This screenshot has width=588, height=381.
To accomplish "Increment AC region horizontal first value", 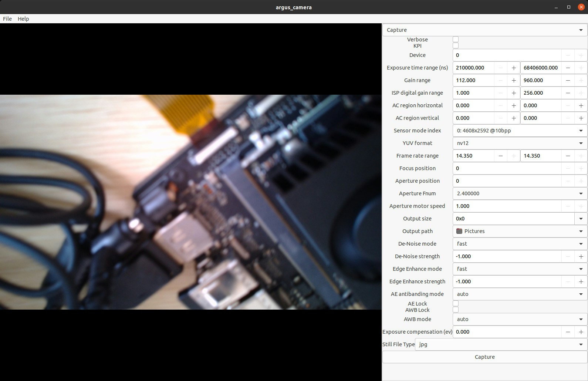I will click(514, 105).
